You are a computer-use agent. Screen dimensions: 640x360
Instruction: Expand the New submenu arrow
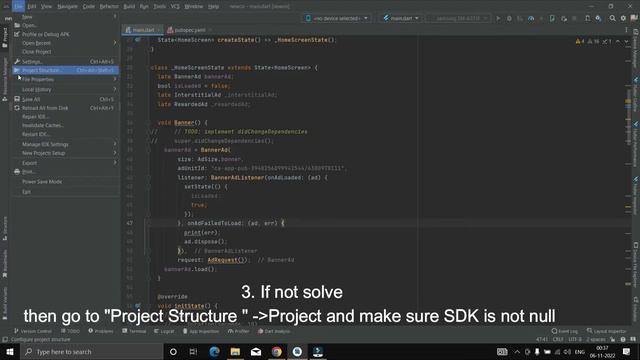point(115,17)
